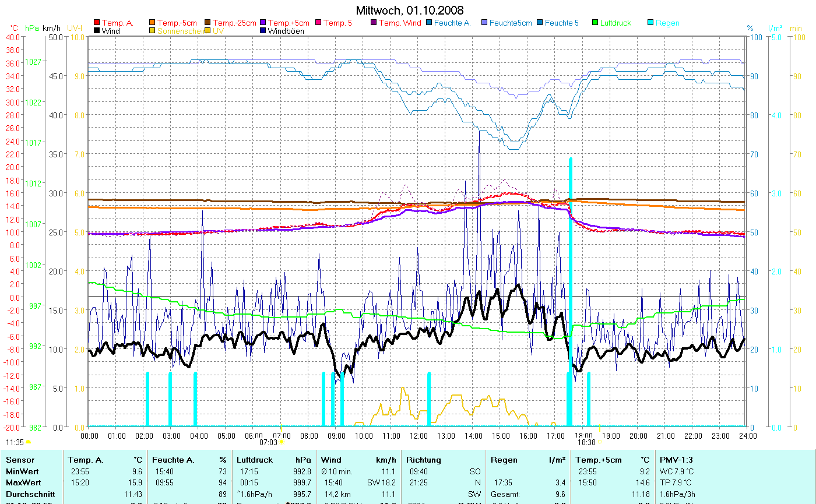
Task: Click the red Temp. A. legend square
Action: click(97, 23)
